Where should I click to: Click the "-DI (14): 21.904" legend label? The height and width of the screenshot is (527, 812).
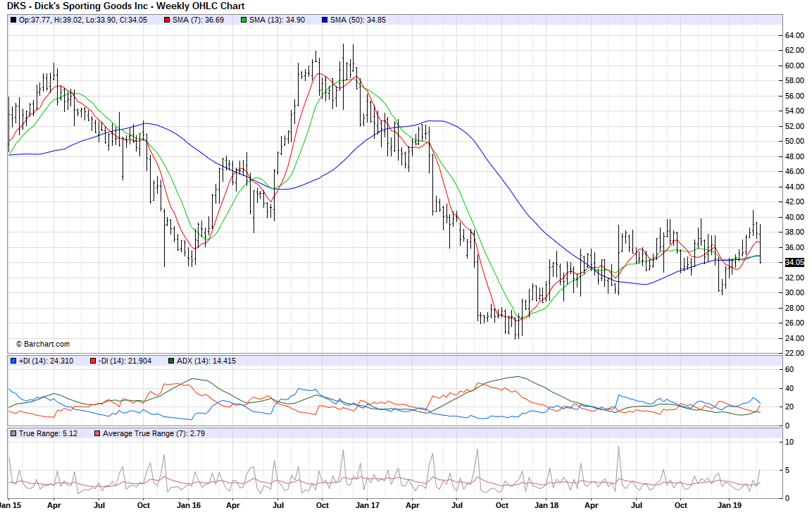[x=125, y=361]
